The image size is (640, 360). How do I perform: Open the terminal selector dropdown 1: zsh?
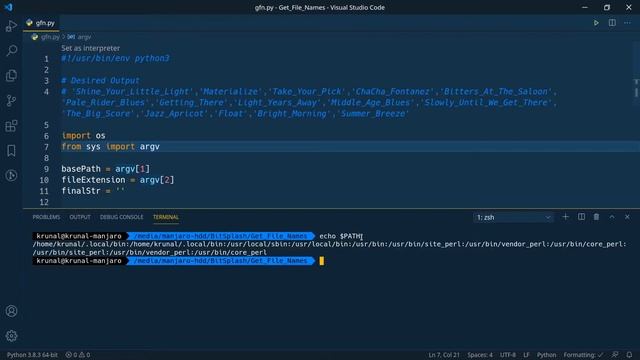tap(513, 218)
